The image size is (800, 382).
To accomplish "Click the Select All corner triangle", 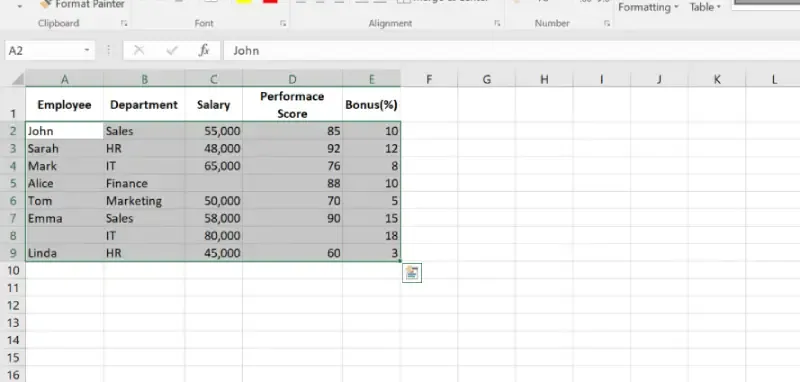I will point(17,79).
